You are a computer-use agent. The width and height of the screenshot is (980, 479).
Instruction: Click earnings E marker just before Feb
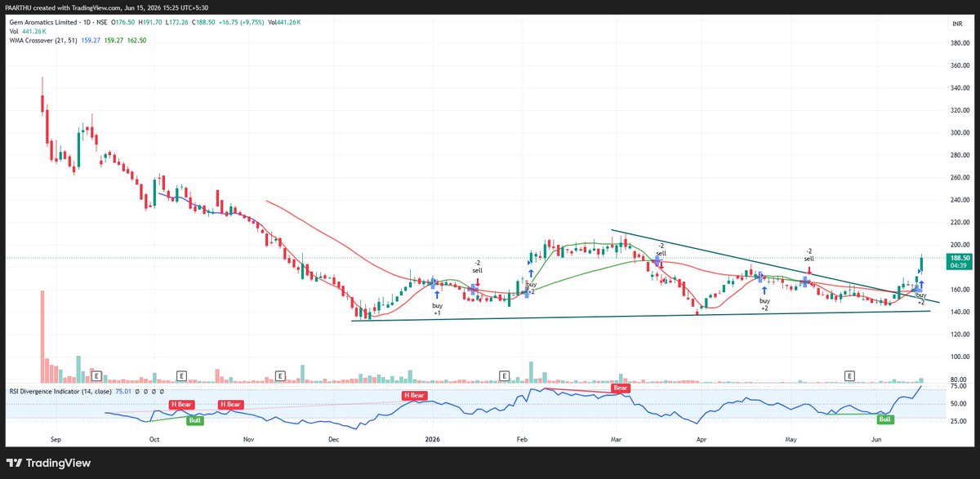(505, 375)
